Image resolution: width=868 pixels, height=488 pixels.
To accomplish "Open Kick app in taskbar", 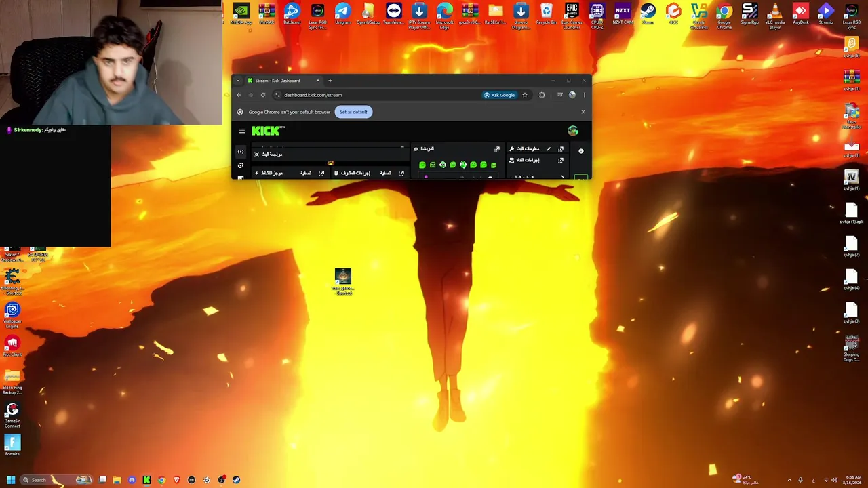I will coord(146,480).
